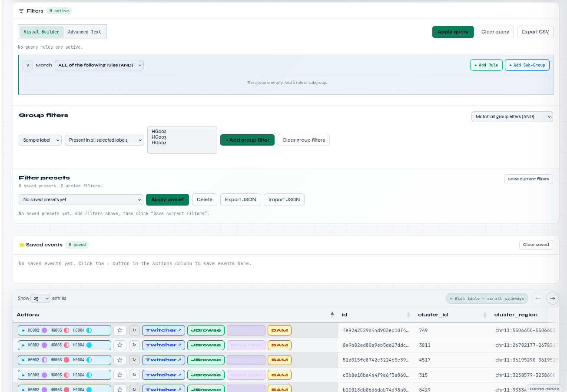567x392 pixels.
Task: Open Twitcher link in cluster 749 row
Action: pyautogui.click(x=163, y=330)
